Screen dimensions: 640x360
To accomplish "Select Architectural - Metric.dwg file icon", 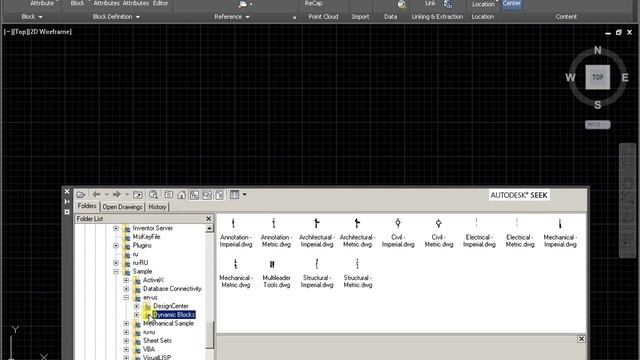I will 357,223.
